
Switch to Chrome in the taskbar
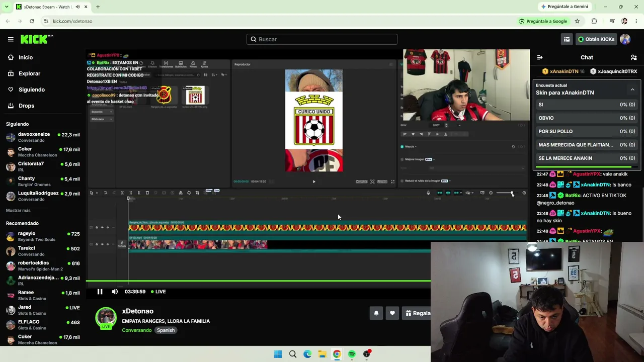click(337, 354)
